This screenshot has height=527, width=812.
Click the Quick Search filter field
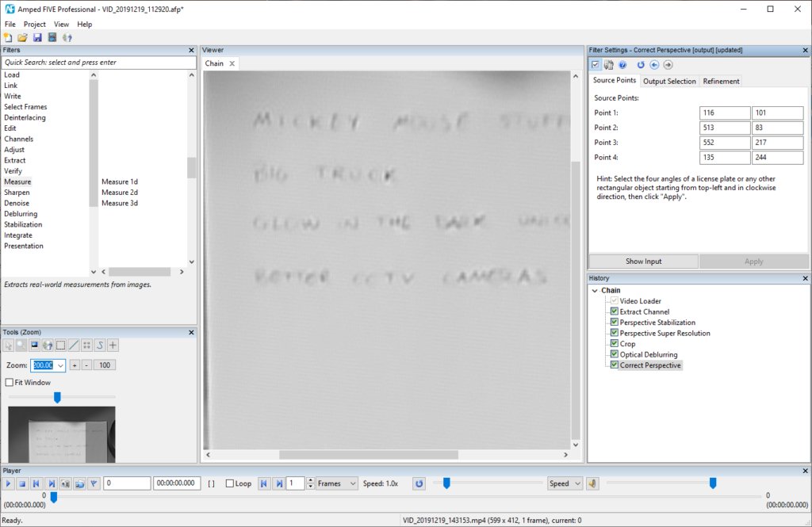pyautogui.click(x=98, y=62)
